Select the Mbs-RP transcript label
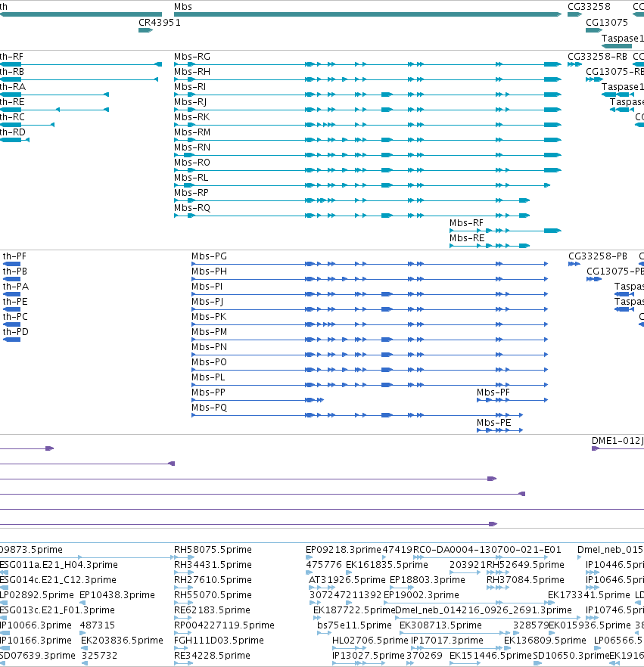 click(x=191, y=193)
